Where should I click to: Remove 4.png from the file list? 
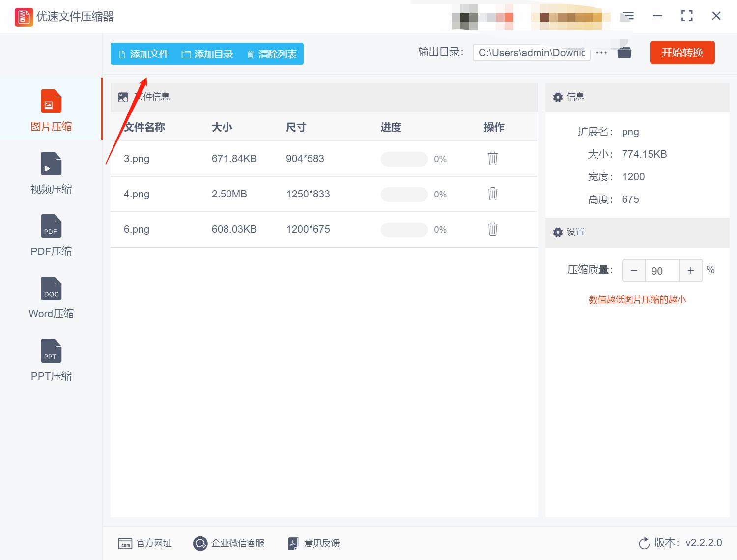(x=492, y=194)
